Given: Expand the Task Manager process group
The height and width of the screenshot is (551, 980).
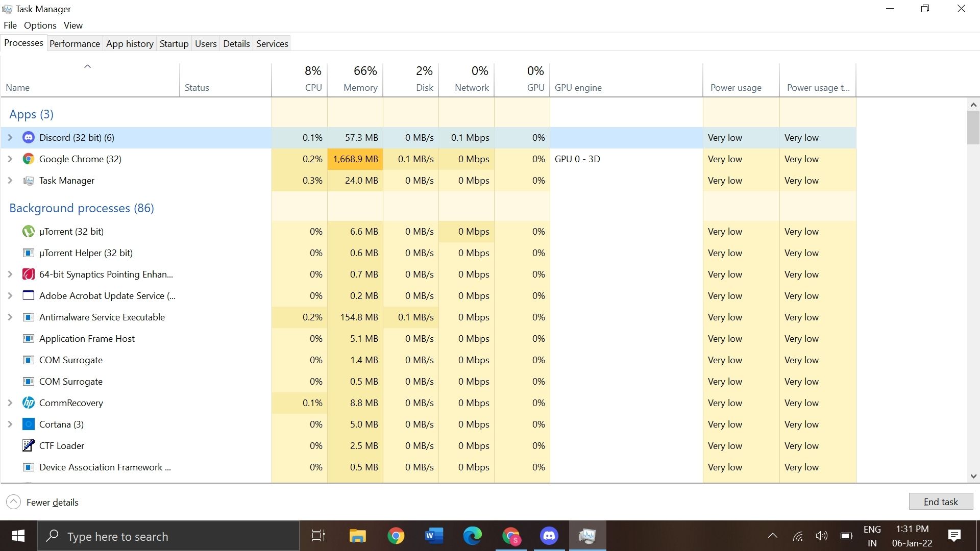Looking at the screenshot, I should point(10,181).
